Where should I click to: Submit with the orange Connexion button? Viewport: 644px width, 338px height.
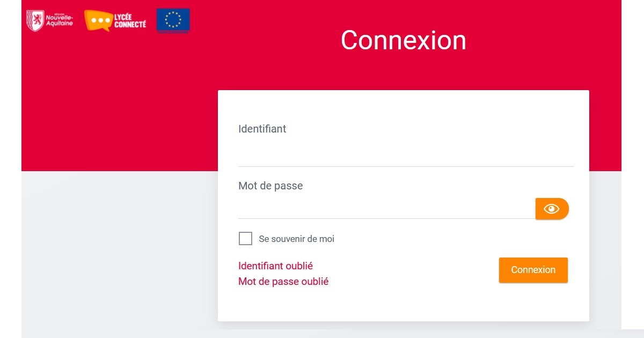(x=533, y=270)
